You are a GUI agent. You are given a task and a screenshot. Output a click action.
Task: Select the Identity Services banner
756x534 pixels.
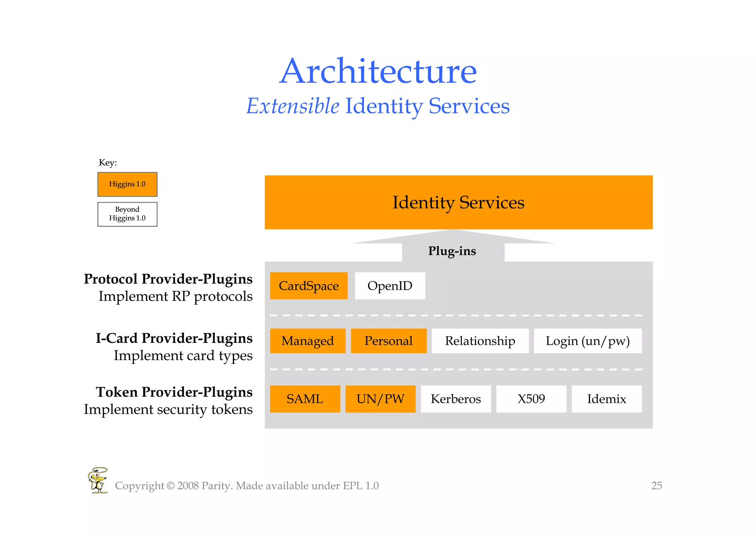458,202
